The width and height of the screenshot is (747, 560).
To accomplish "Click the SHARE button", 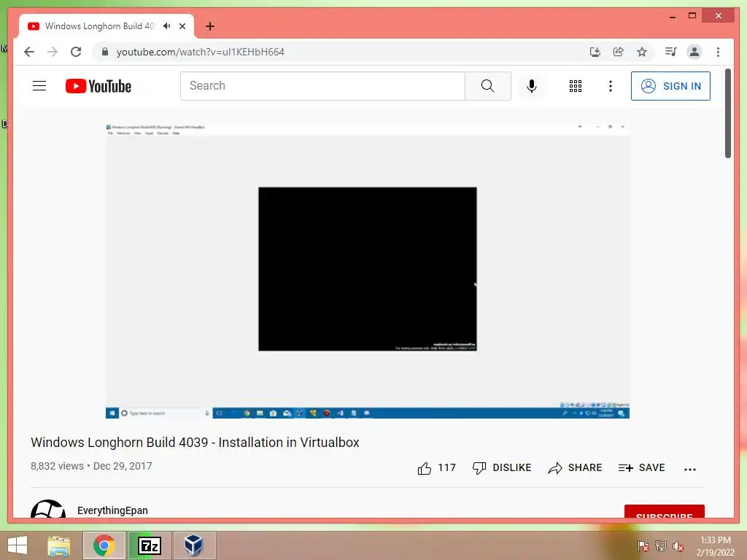I will 575,468.
